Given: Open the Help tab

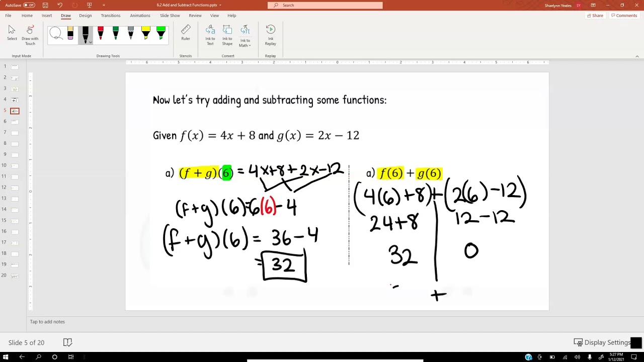Looking at the screenshot, I should [x=231, y=16].
